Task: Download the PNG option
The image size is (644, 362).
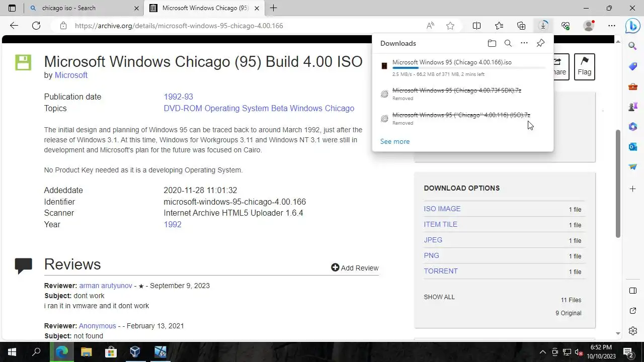Action: pos(432,255)
